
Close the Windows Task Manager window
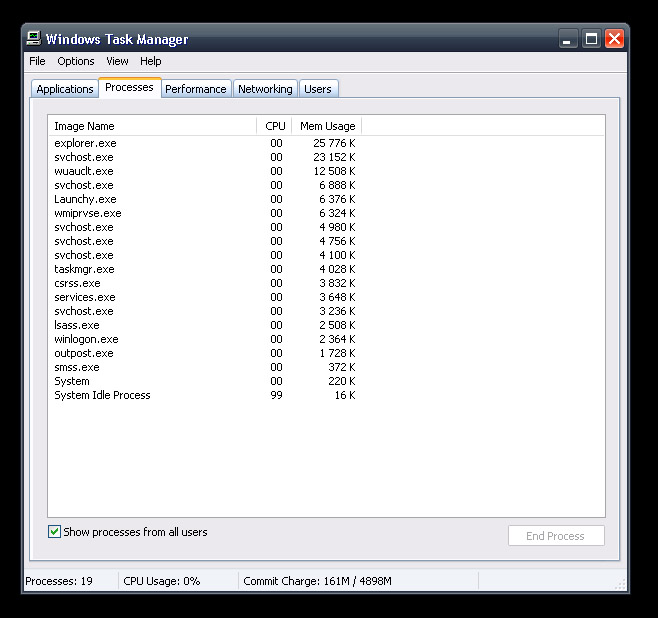tap(614, 39)
